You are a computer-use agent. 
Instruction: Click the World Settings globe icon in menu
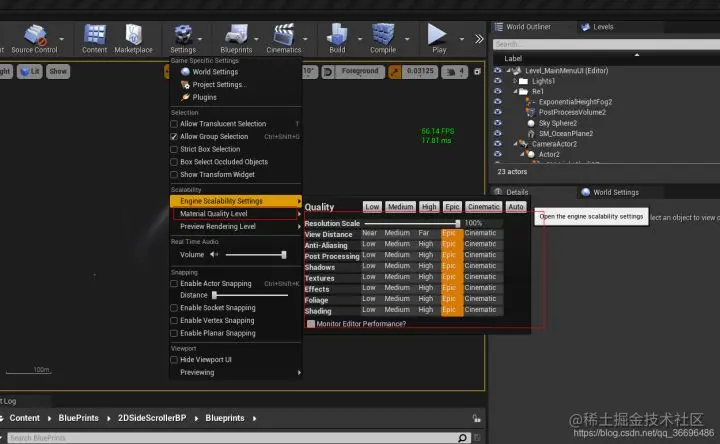[185, 72]
